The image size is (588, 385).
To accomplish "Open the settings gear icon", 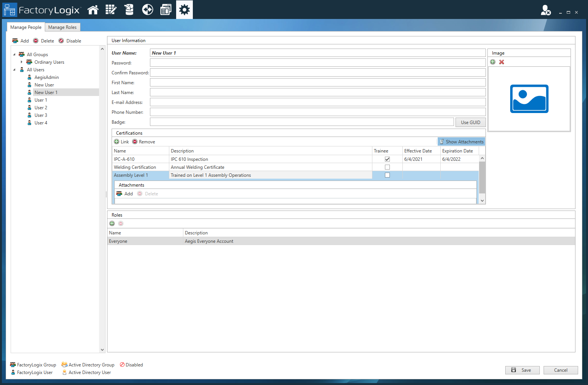I will pos(184,10).
